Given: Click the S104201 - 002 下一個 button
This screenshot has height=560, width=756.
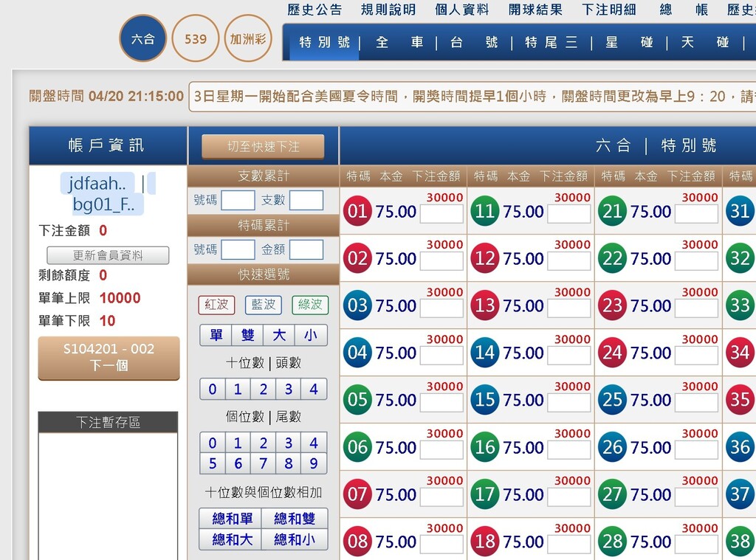Looking at the screenshot, I should (109, 357).
